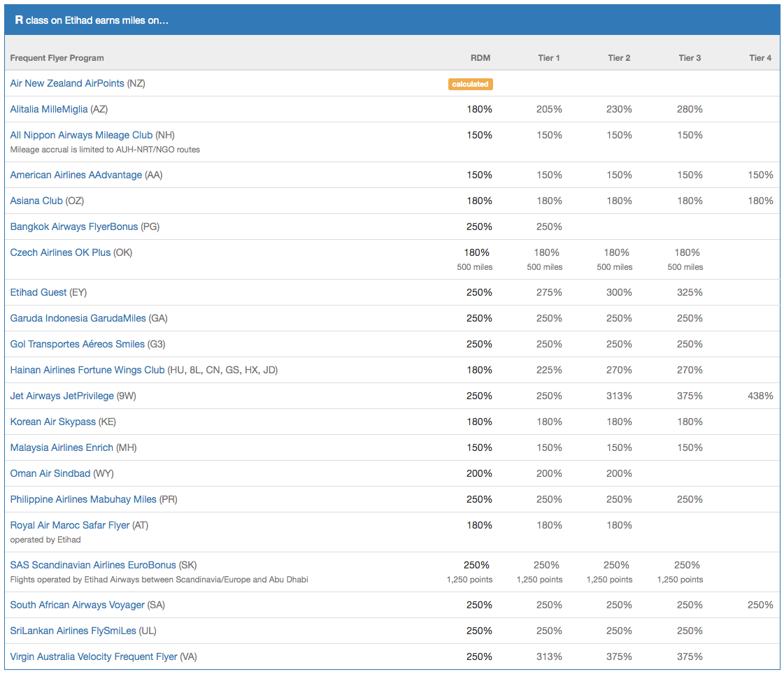784x674 pixels.
Task: Open Malaysia Airlines Enrich program
Action: pyautogui.click(x=62, y=447)
